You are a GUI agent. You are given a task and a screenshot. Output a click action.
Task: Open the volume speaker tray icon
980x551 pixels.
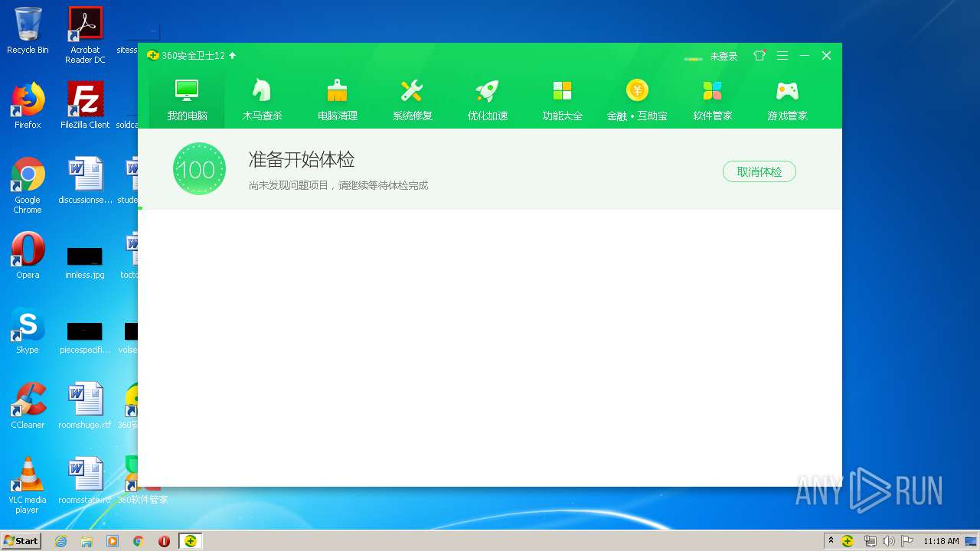click(x=889, y=541)
